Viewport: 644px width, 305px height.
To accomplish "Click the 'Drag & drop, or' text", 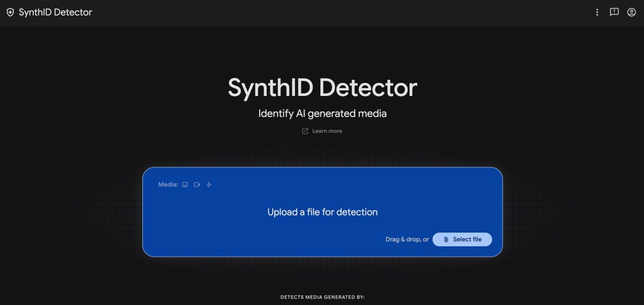I will 407,240.
